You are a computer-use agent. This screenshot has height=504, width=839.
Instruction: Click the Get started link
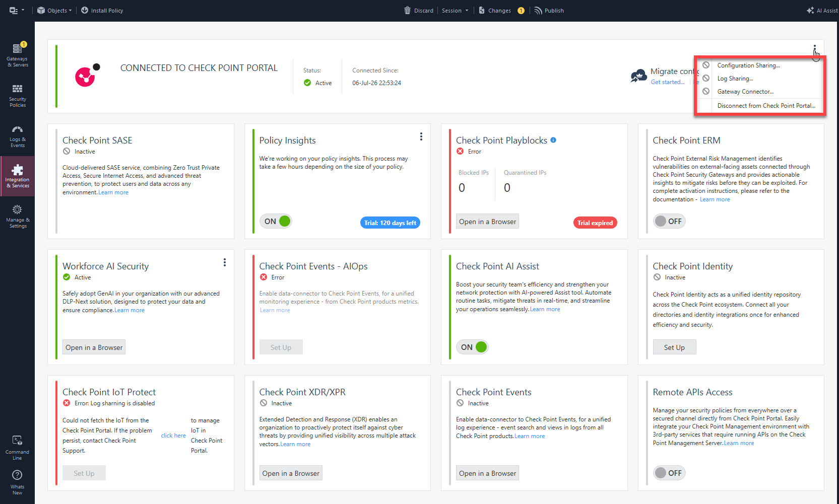point(668,82)
